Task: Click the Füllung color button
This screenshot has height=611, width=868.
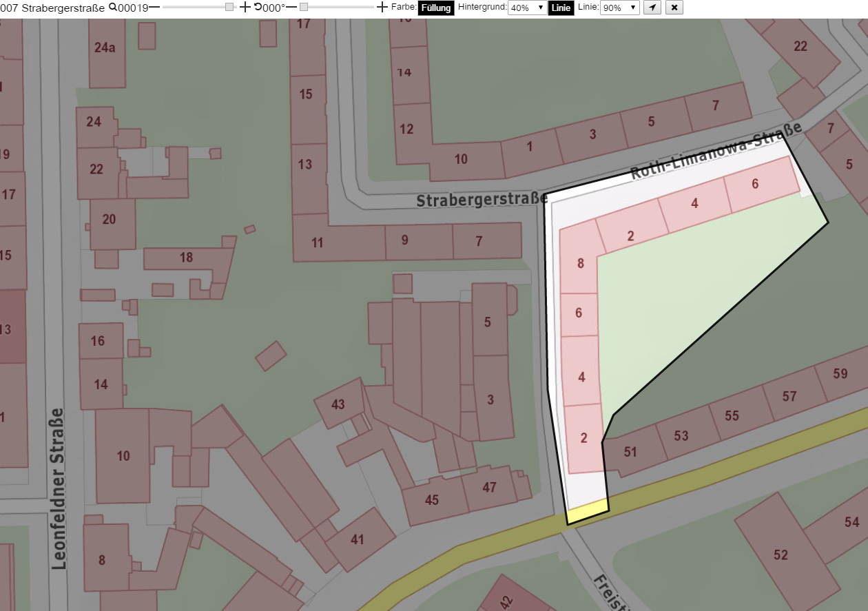Action: (436, 8)
